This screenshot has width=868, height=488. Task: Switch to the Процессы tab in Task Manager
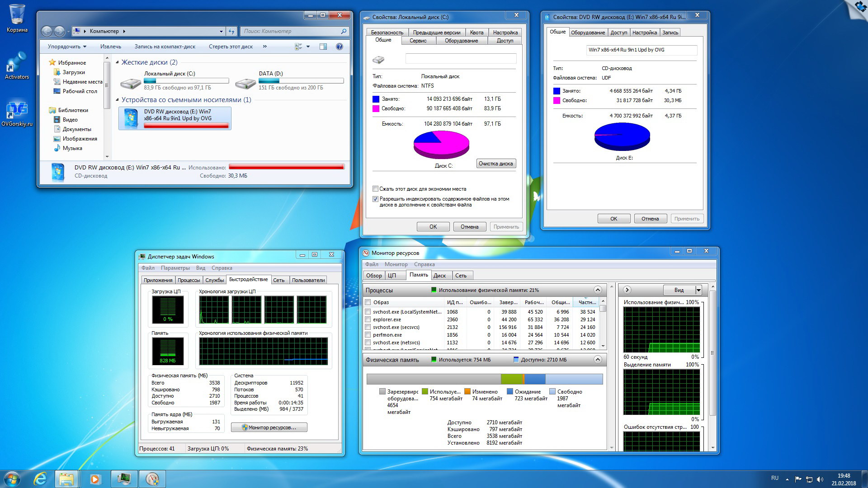pyautogui.click(x=189, y=280)
